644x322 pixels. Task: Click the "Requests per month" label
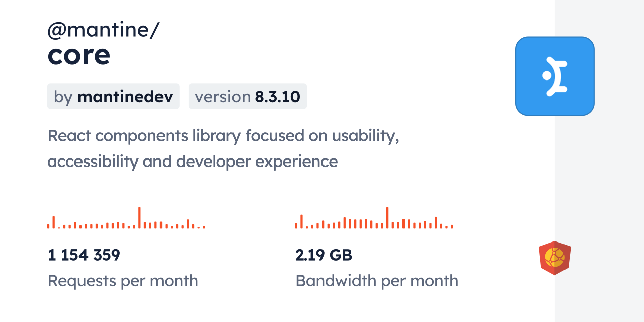pyautogui.click(x=123, y=281)
